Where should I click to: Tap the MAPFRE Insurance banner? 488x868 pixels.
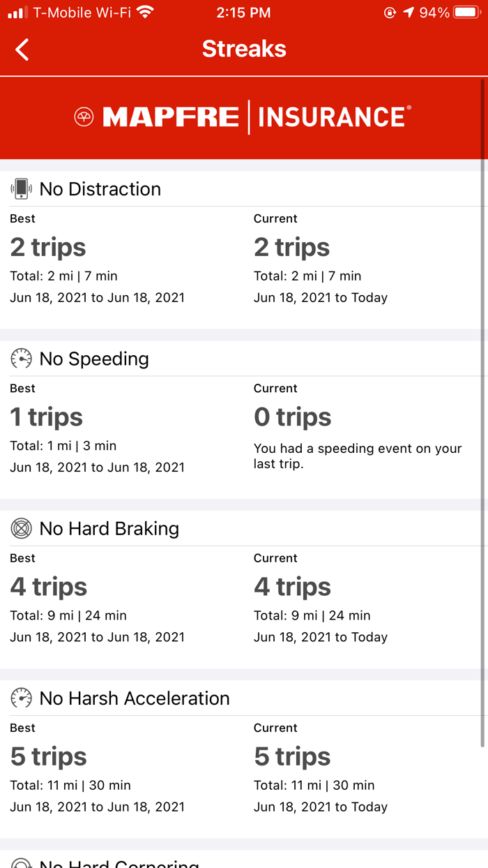(x=243, y=117)
